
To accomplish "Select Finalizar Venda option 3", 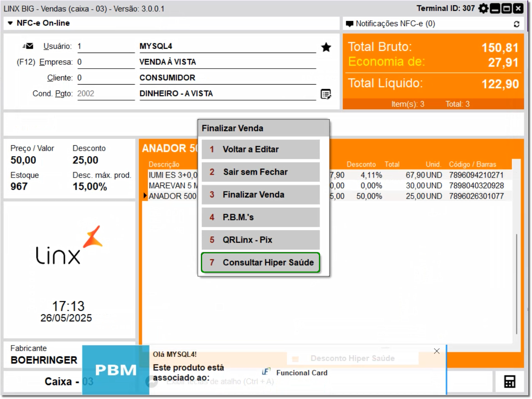I will pos(261,195).
